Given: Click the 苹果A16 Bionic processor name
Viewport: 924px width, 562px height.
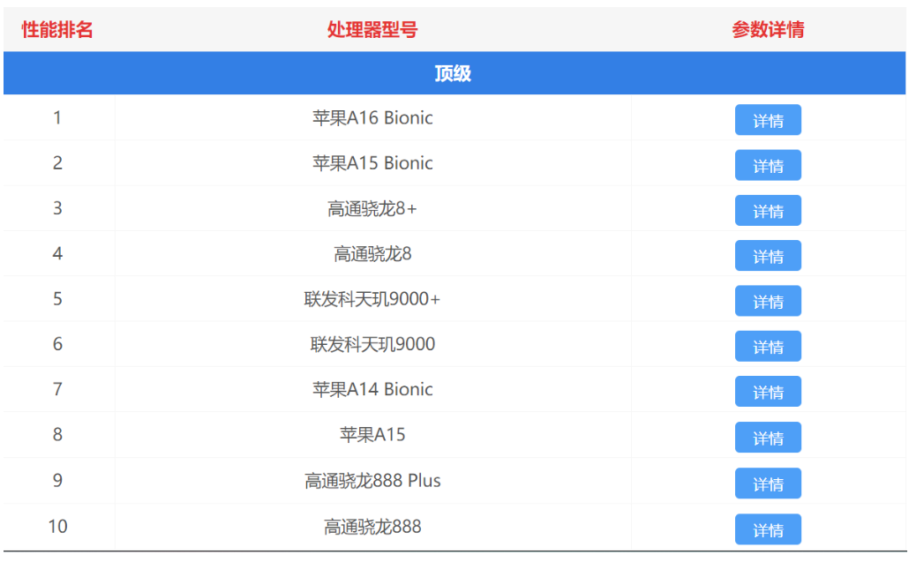Looking at the screenshot, I should [372, 118].
